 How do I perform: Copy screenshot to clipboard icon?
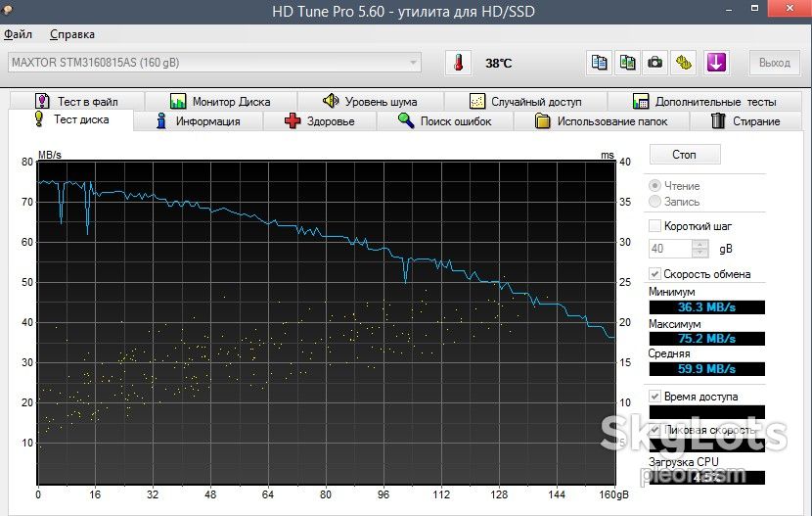(627, 63)
